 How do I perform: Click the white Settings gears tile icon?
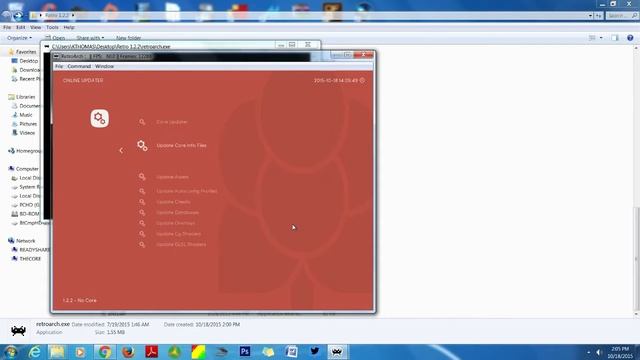click(x=100, y=118)
